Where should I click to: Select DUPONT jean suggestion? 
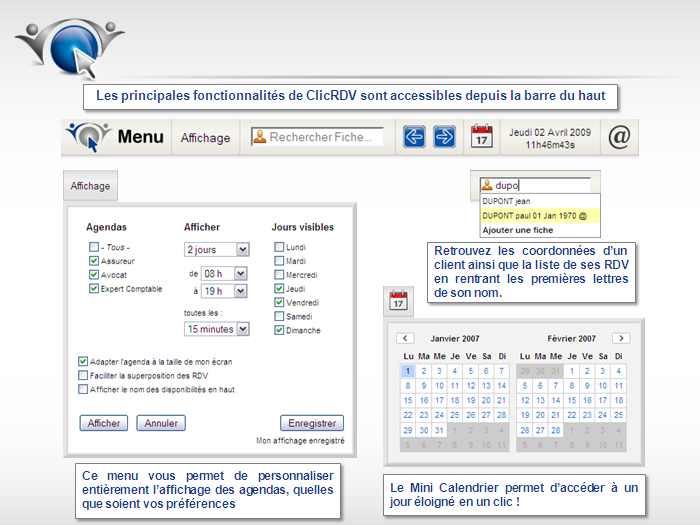pyautogui.click(x=540, y=201)
